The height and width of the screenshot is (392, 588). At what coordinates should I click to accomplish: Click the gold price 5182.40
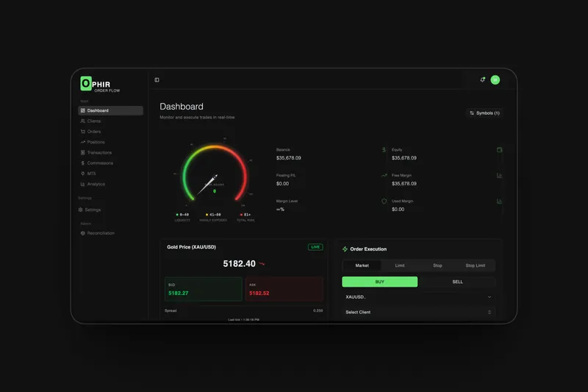(240, 264)
